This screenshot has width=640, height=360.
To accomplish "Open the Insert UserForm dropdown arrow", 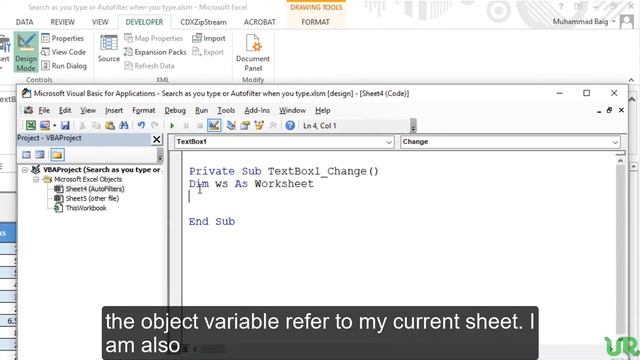I will tap(54, 126).
